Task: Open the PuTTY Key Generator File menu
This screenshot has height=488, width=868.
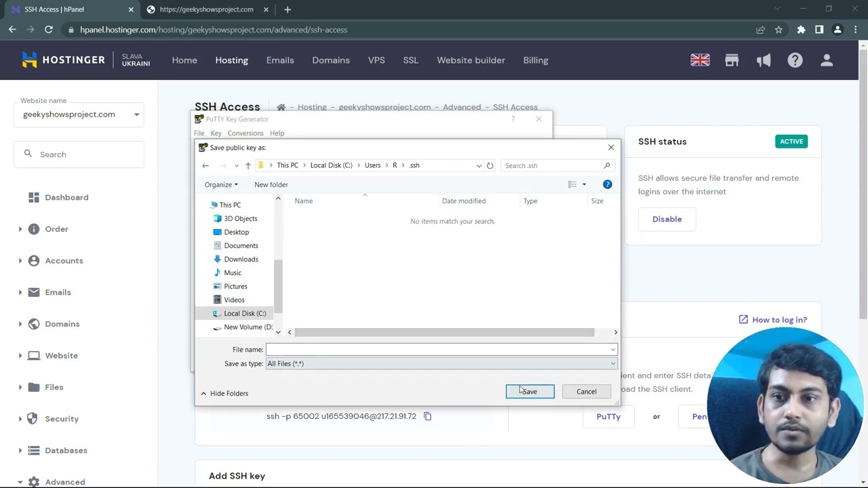Action: [199, 133]
